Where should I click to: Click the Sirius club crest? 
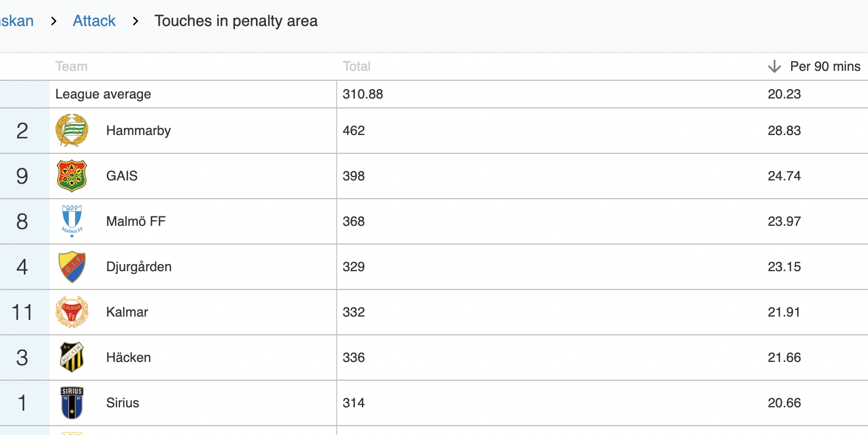(72, 403)
